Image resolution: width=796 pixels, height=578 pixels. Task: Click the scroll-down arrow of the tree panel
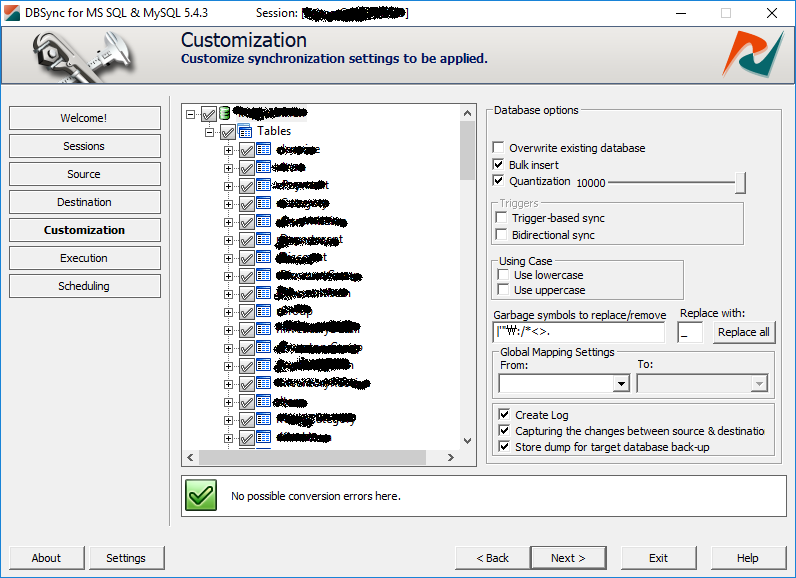click(x=467, y=440)
